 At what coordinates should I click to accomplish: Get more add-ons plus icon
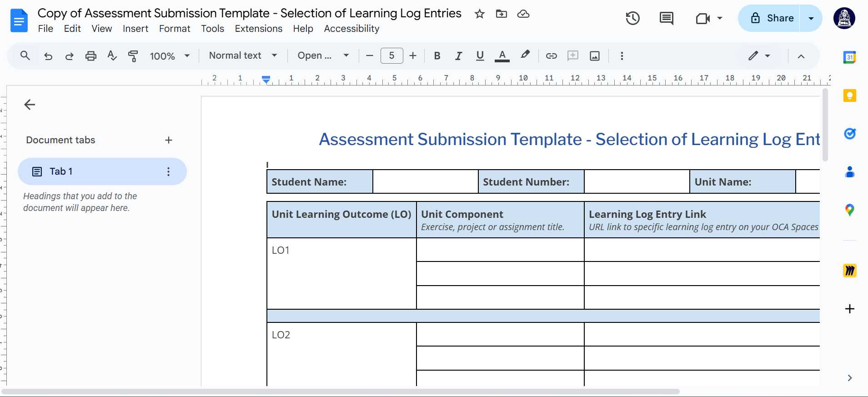pyautogui.click(x=850, y=309)
